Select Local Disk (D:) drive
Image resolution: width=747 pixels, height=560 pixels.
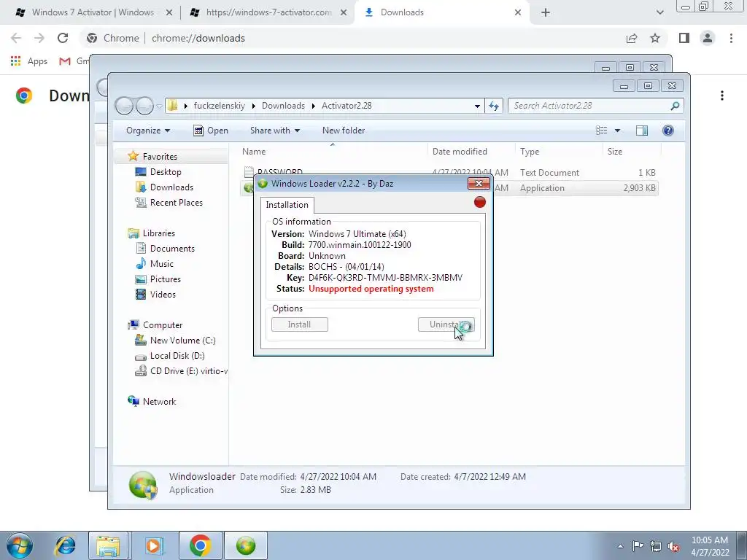(x=177, y=356)
